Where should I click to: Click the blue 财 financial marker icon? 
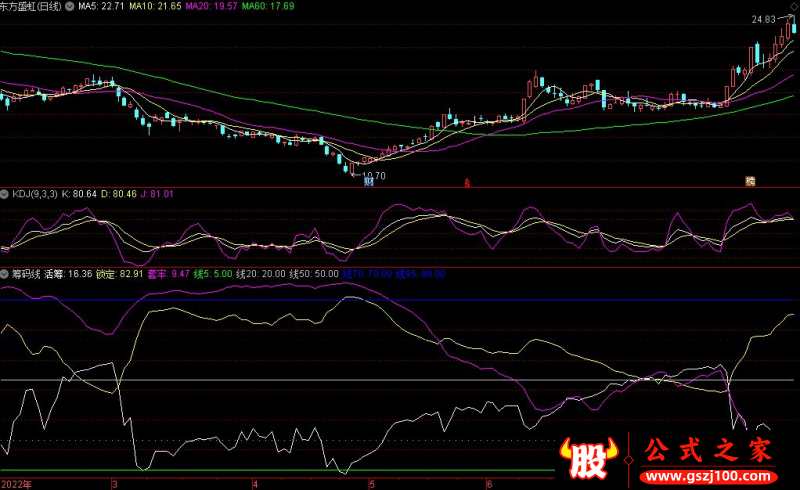pos(368,182)
